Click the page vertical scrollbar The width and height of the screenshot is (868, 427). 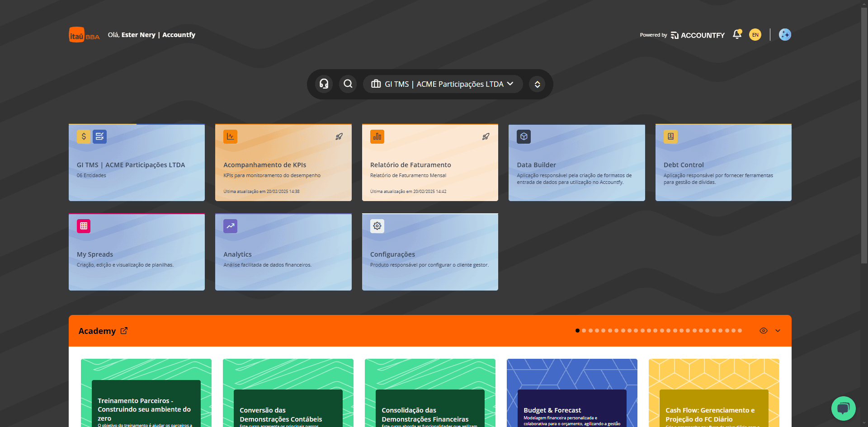click(864, 136)
